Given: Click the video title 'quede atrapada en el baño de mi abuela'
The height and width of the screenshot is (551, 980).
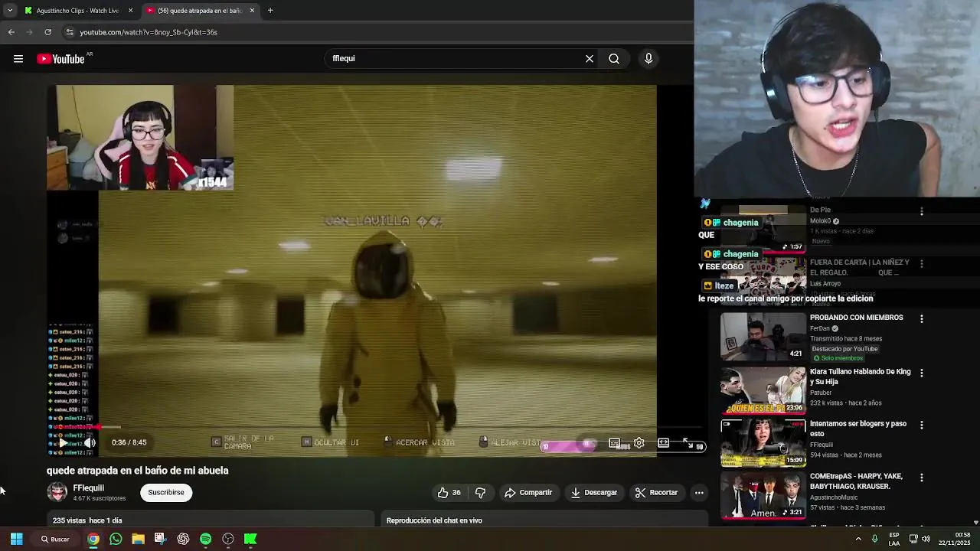Looking at the screenshot, I should coord(138,471).
